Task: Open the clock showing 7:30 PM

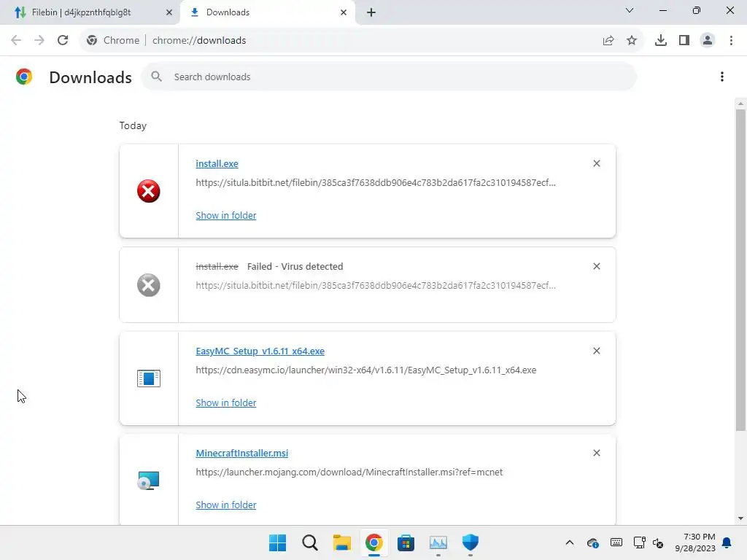Action: point(695,542)
